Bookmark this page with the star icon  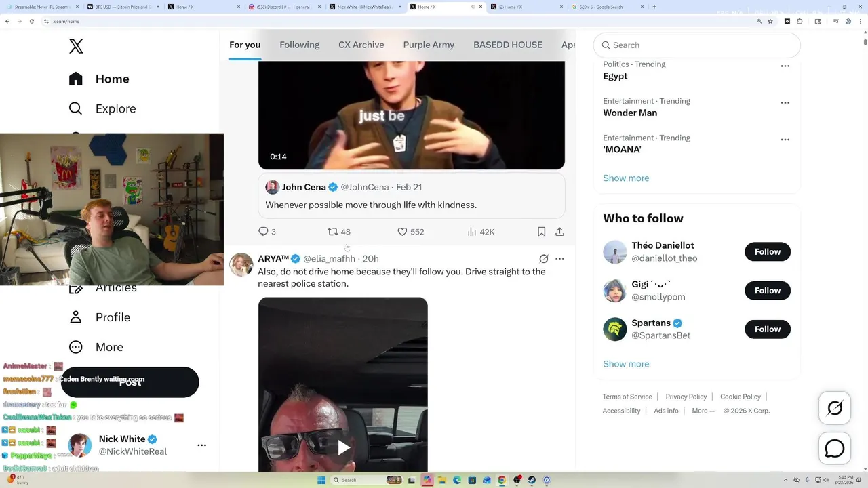click(770, 21)
